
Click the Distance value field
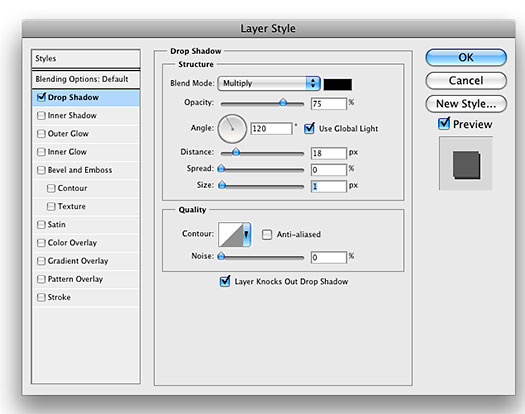[328, 153]
